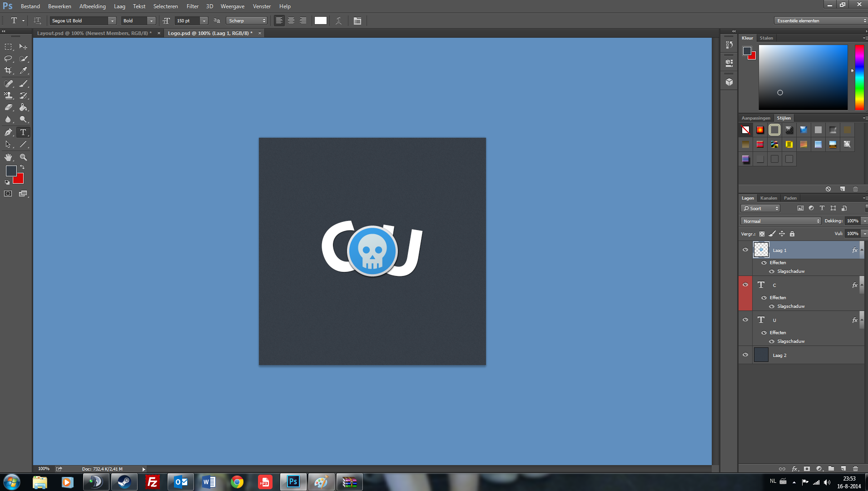Open the character and paragraph panels

point(357,20)
